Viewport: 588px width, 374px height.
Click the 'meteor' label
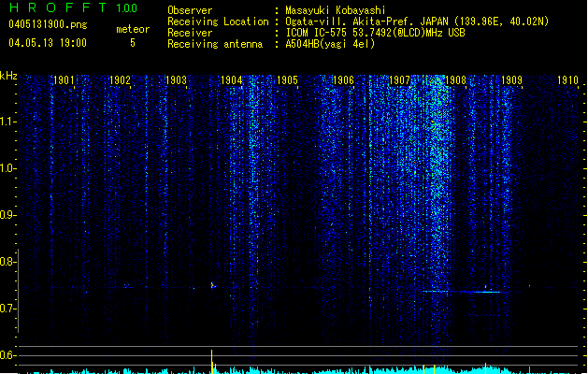click(133, 29)
